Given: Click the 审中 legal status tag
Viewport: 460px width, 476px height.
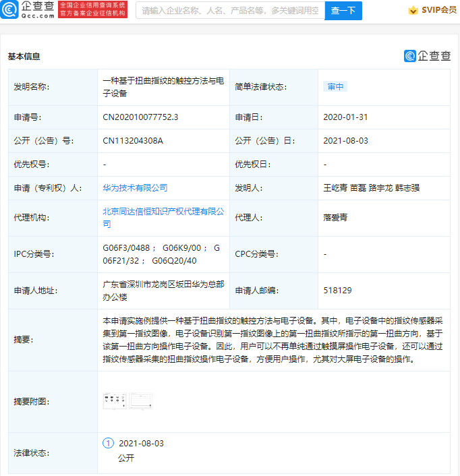Looking at the screenshot, I should (335, 86).
